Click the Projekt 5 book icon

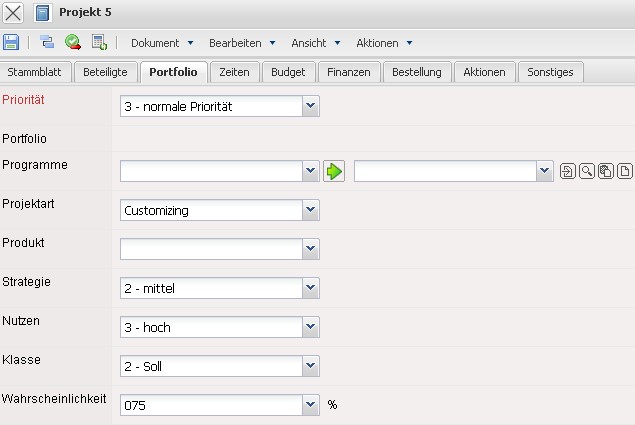pyautogui.click(x=43, y=13)
